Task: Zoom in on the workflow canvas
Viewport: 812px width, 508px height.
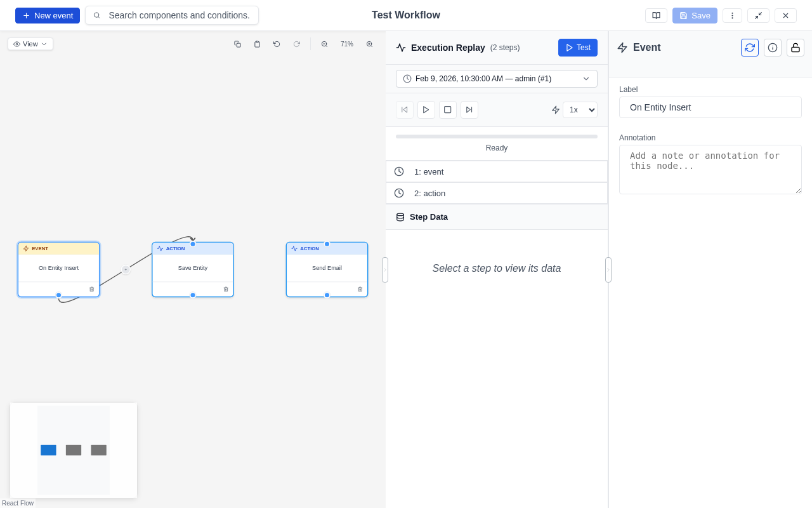Action: [x=369, y=44]
